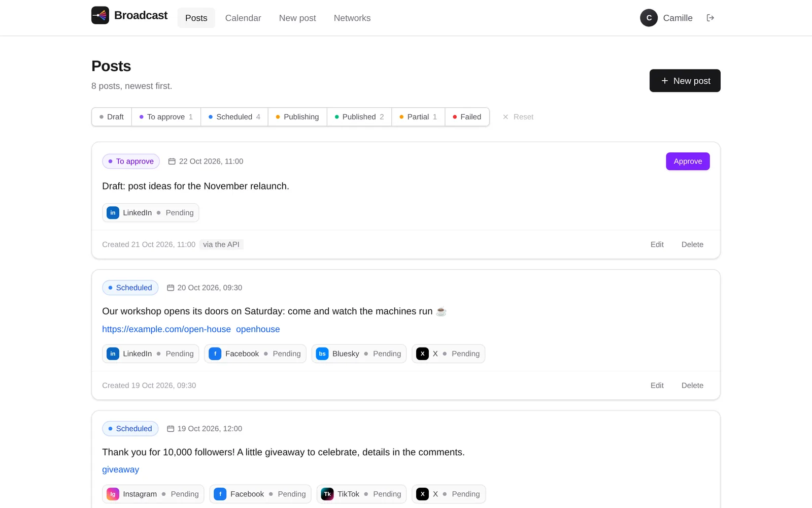Click the Camille username text
The width and height of the screenshot is (812, 508).
coord(678,18)
